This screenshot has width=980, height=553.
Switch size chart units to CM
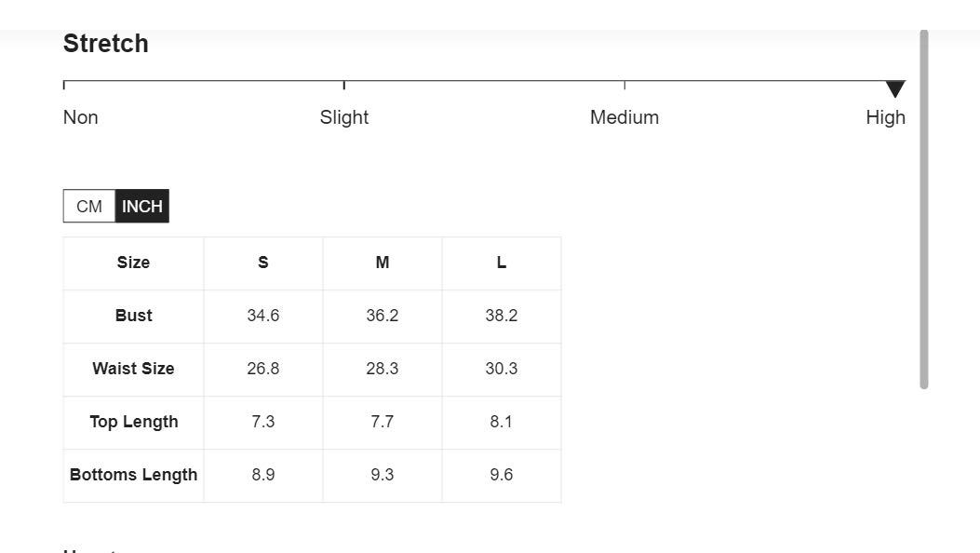coord(89,206)
